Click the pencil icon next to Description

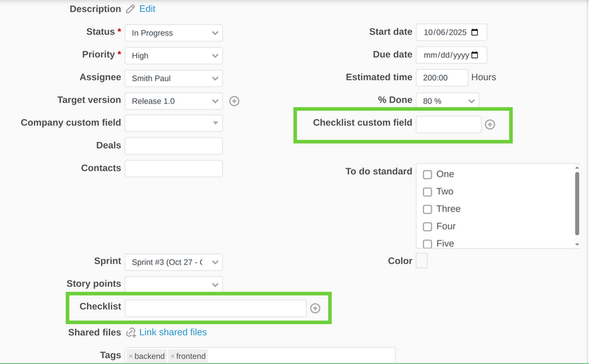[131, 10]
